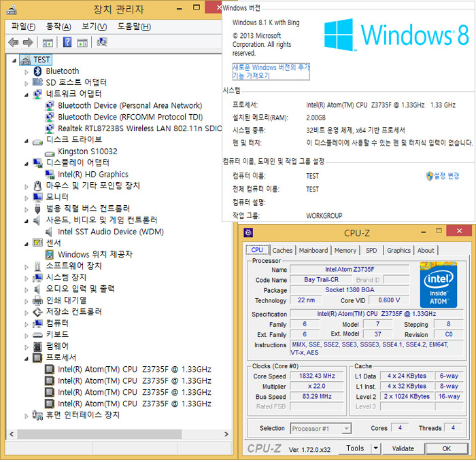Click the Validate button in CPU-Z
Image resolution: width=476 pixels, height=462 pixels.
(x=403, y=448)
